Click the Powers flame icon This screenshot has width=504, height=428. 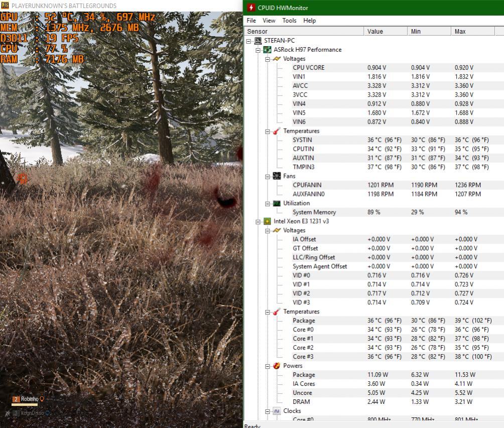277,366
